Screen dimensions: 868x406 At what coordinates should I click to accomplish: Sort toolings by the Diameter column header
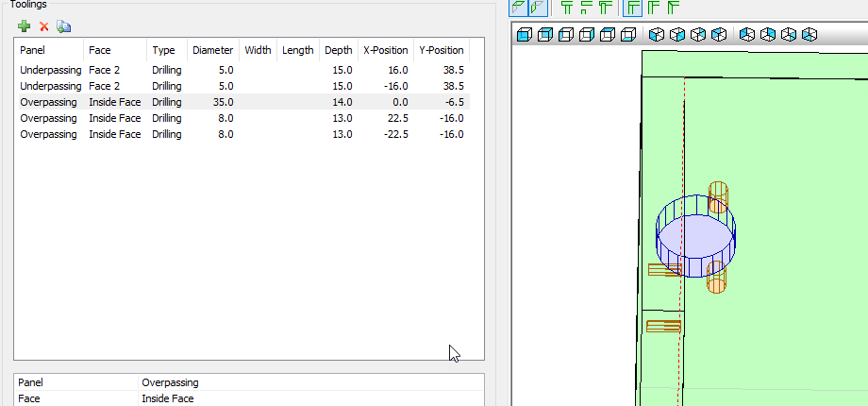(x=213, y=50)
